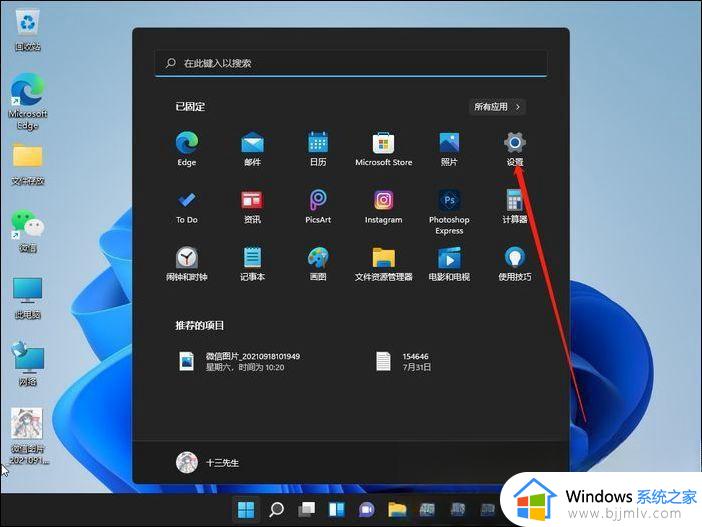This screenshot has width=702, height=527.
Task: Click the Windows Start button on taskbar
Action: (x=246, y=509)
